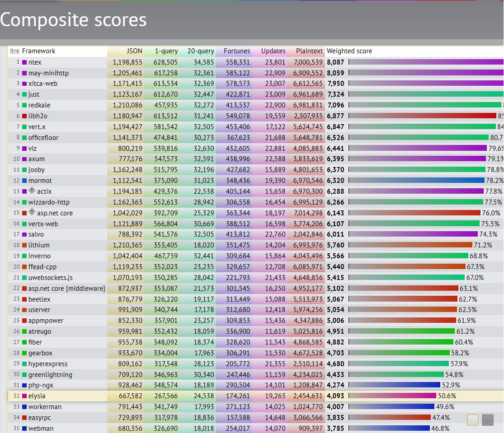Open the vertx-web framework link
This screenshot has width=504, height=433.
(43, 223)
